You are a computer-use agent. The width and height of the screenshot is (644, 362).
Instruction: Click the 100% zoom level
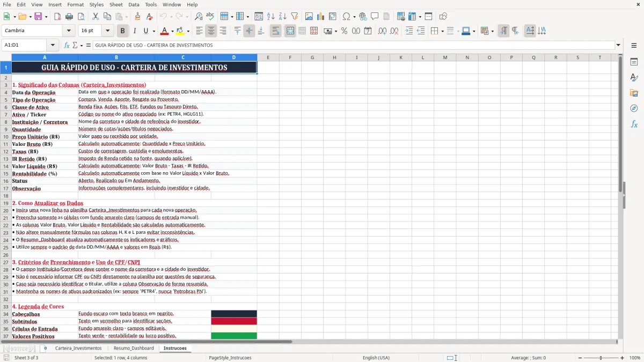(x=634, y=358)
